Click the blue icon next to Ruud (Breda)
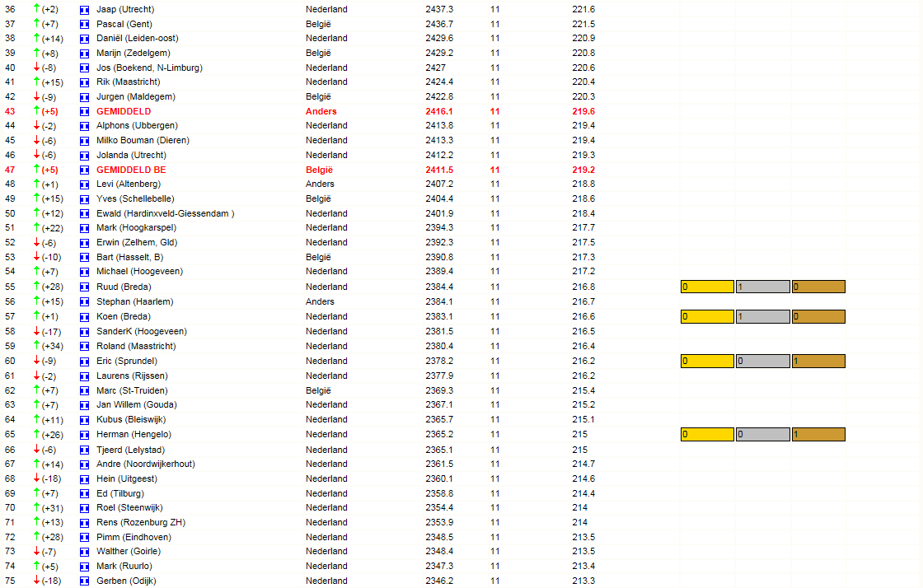This screenshot has height=588, width=923. point(84,287)
